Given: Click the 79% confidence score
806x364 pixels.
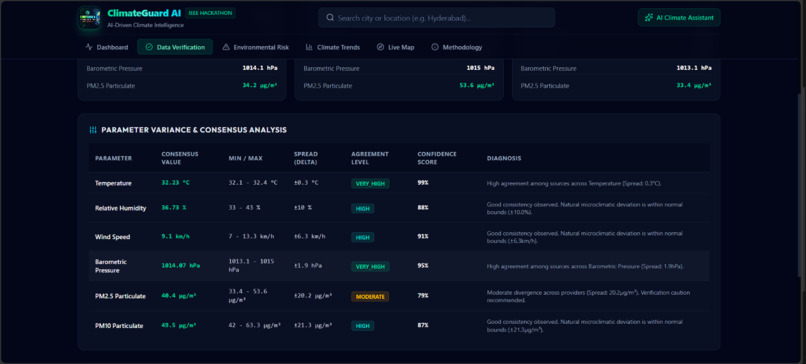Looking at the screenshot, I should coord(423,296).
